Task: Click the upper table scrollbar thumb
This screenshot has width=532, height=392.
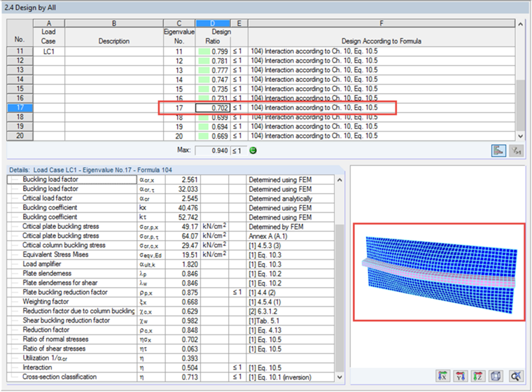Action: click(x=520, y=105)
